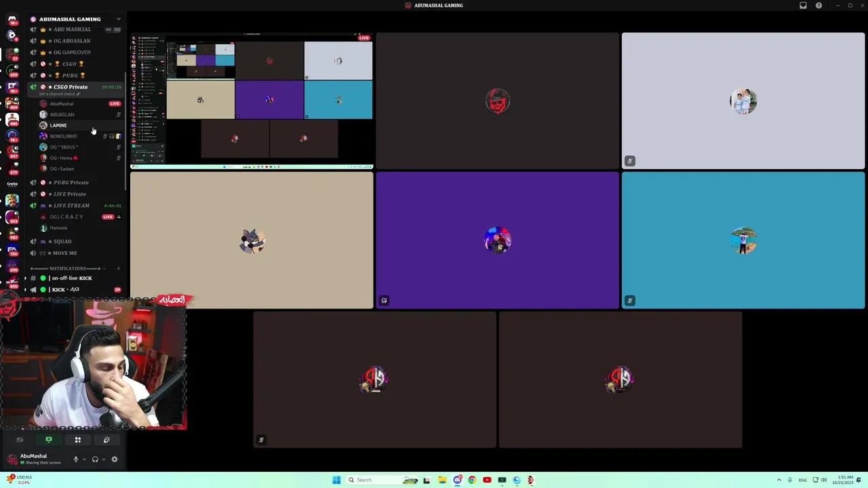Join the OG GAMEOVER voice channel
Screen dimensions: 868x488
pos(75,52)
